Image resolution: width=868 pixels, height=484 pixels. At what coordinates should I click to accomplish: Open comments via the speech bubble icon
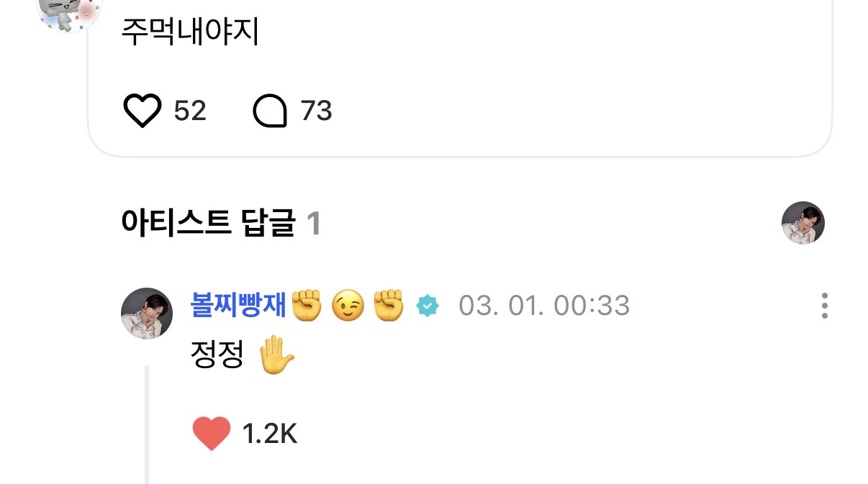tap(271, 111)
